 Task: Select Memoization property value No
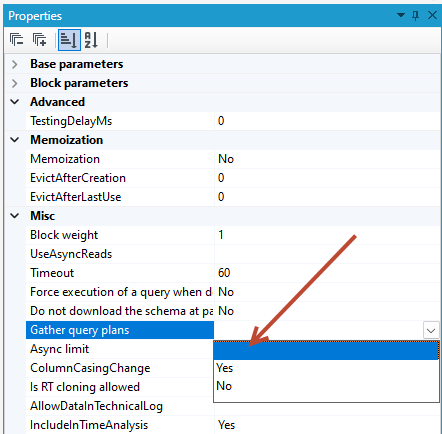(327, 159)
